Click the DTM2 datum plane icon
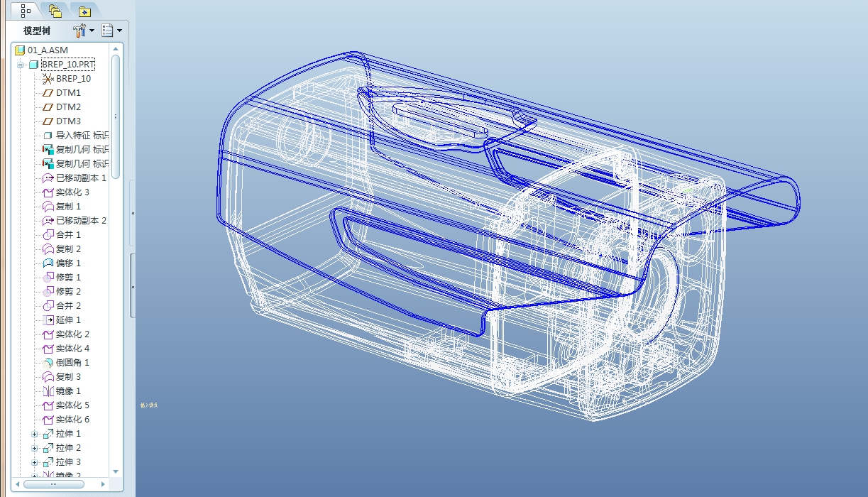This screenshot has width=868, height=497. point(48,107)
